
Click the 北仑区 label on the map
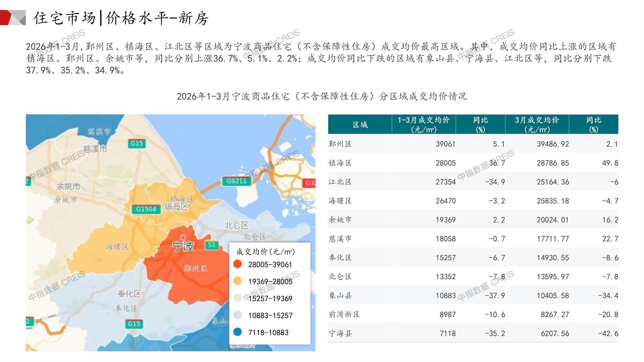point(236,225)
